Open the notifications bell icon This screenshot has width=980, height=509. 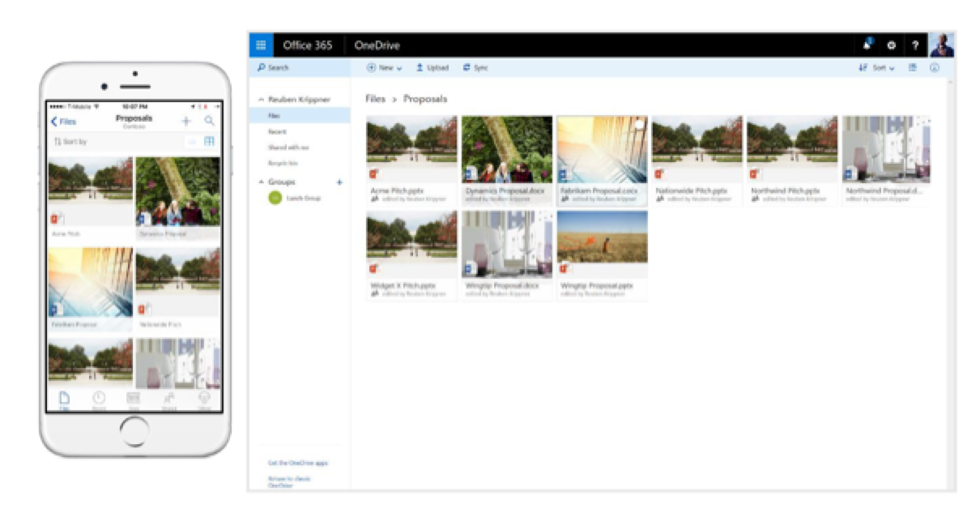tap(867, 45)
